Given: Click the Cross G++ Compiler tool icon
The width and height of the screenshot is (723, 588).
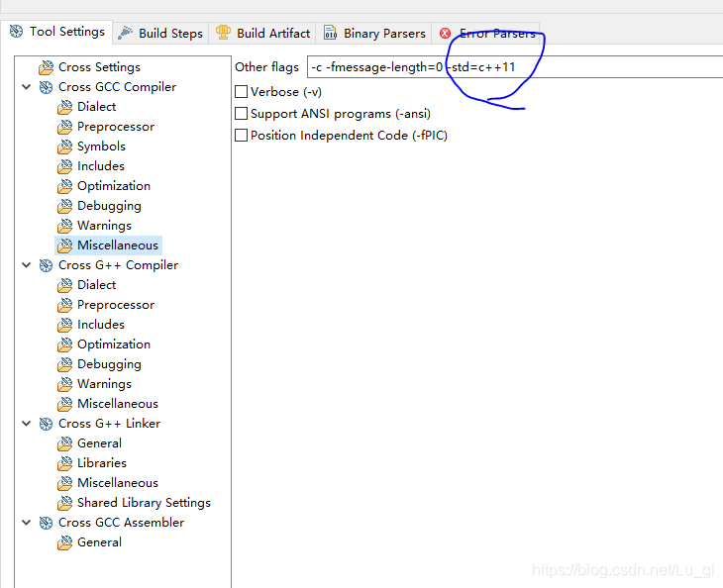Looking at the screenshot, I should [46, 265].
